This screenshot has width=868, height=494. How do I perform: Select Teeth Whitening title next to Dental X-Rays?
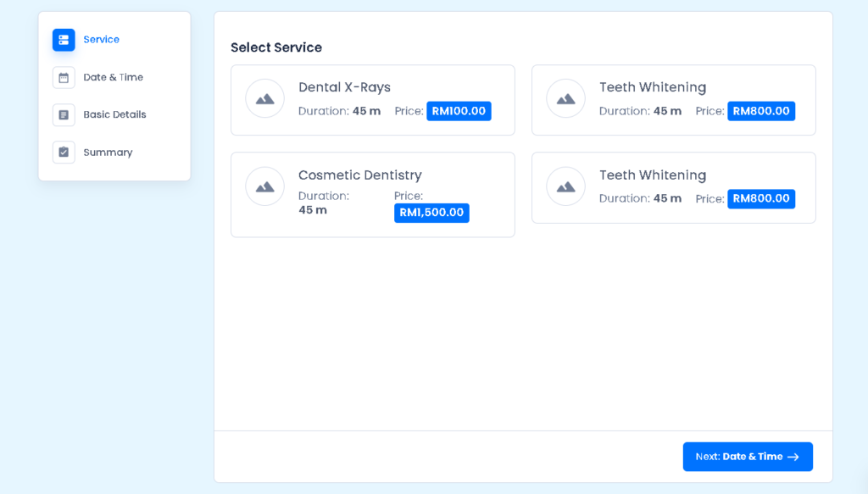pos(652,87)
